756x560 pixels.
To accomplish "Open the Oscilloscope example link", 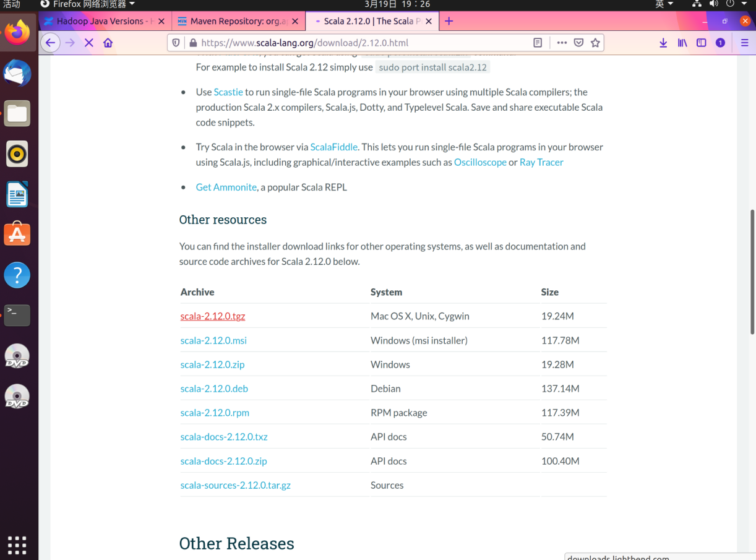I will 480,162.
